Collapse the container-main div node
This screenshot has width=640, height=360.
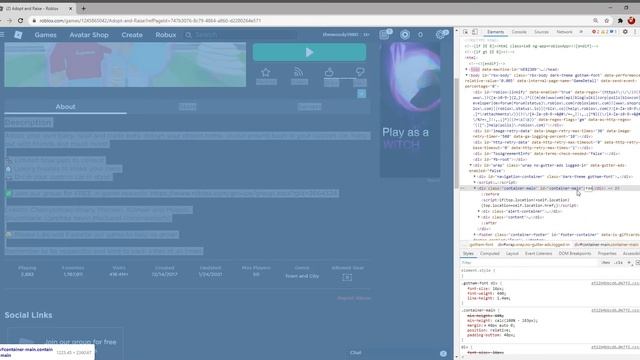click(x=475, y=188)
